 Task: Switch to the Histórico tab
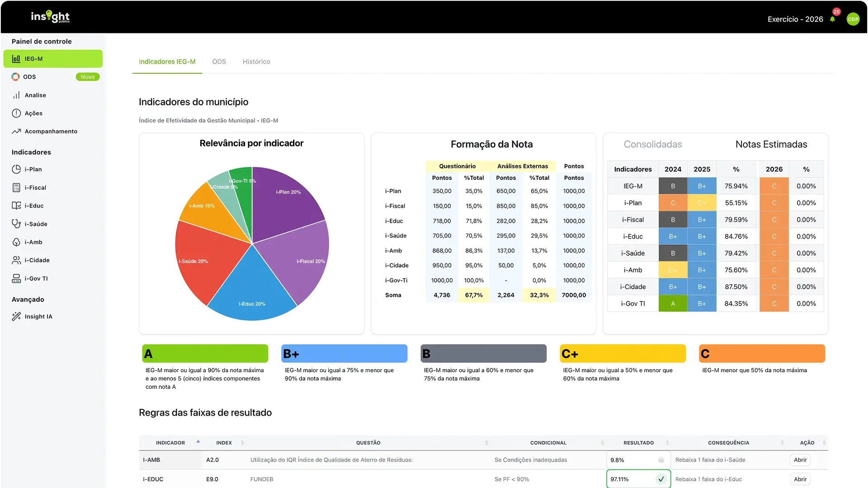pos(256,61)
